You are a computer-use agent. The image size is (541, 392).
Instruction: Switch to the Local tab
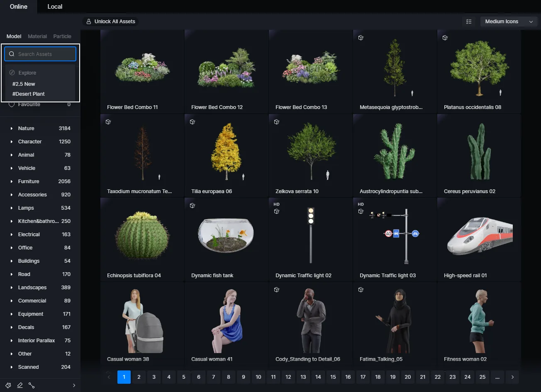point(54,6)
